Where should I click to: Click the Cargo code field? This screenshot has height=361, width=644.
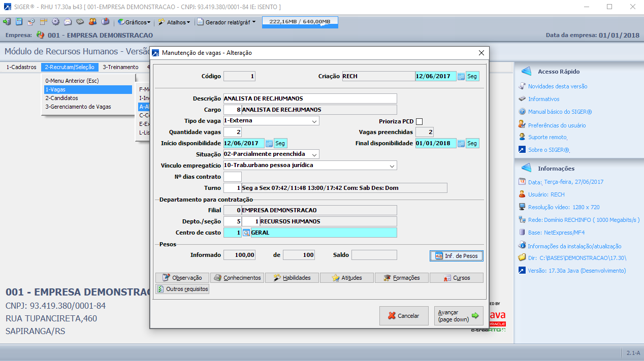click(x=233, y=110)
